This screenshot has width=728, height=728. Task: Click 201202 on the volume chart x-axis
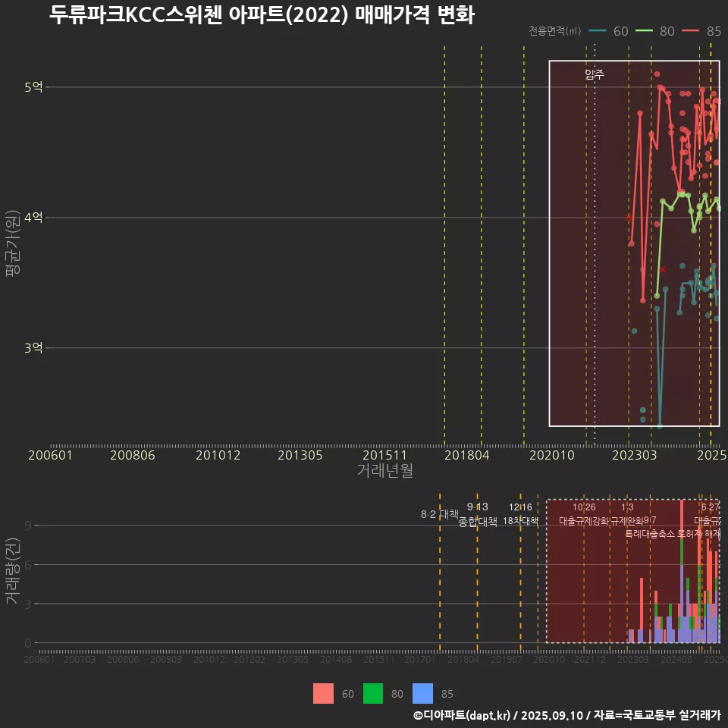coord(249,659)
